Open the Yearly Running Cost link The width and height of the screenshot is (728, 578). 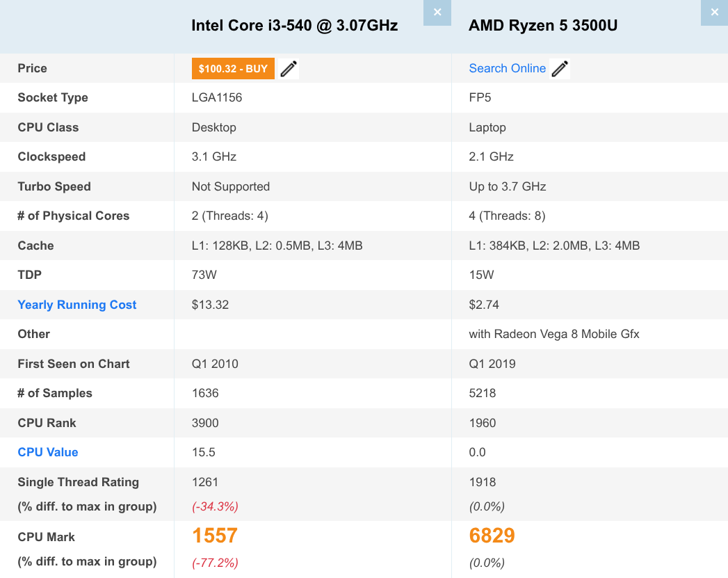pyautogui.click(x=76, y=305)
